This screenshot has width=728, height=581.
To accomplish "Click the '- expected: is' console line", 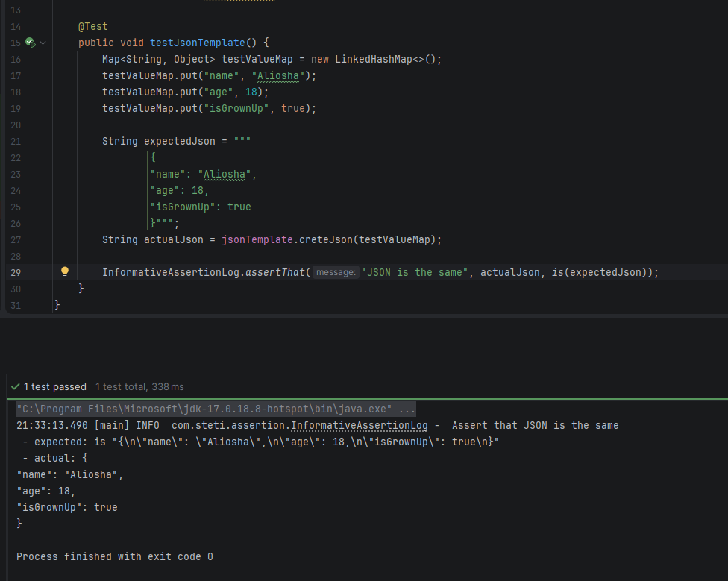I will (x=261, y=442).
